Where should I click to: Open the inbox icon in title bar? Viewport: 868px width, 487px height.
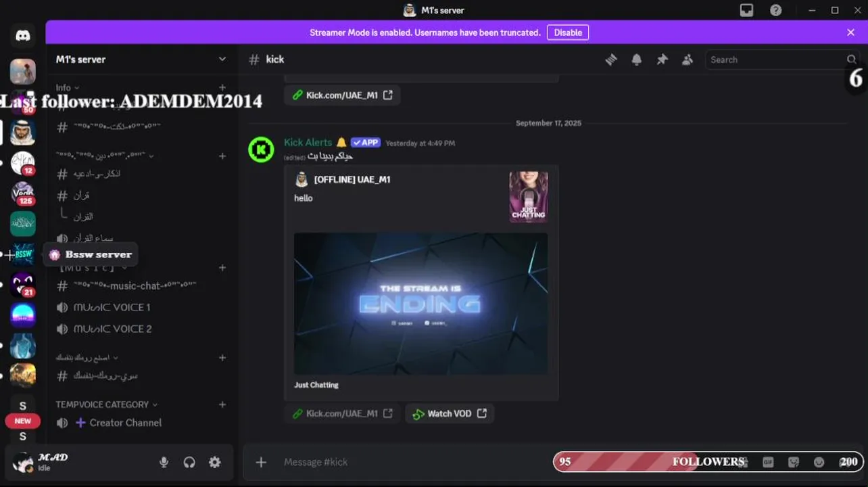746,10
